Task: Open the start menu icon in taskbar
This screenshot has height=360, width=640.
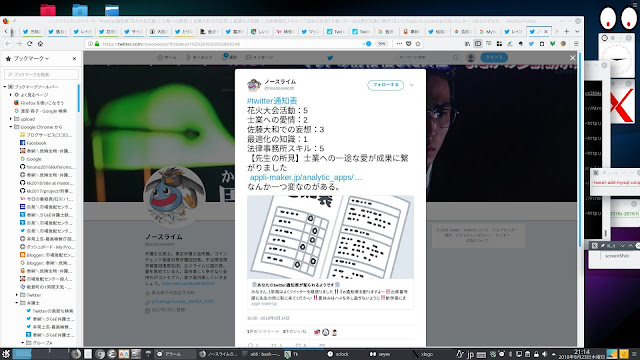Action: pos(6,354)
